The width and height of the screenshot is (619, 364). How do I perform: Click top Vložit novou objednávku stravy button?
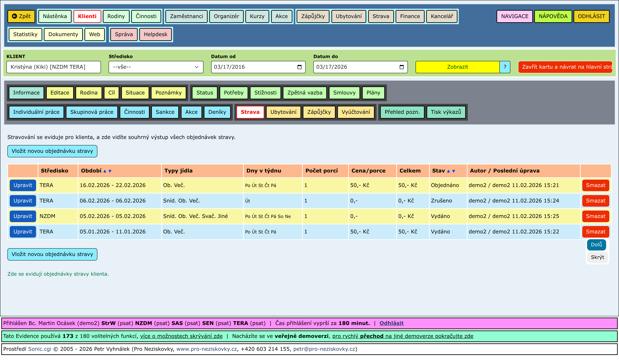[52, 151]
